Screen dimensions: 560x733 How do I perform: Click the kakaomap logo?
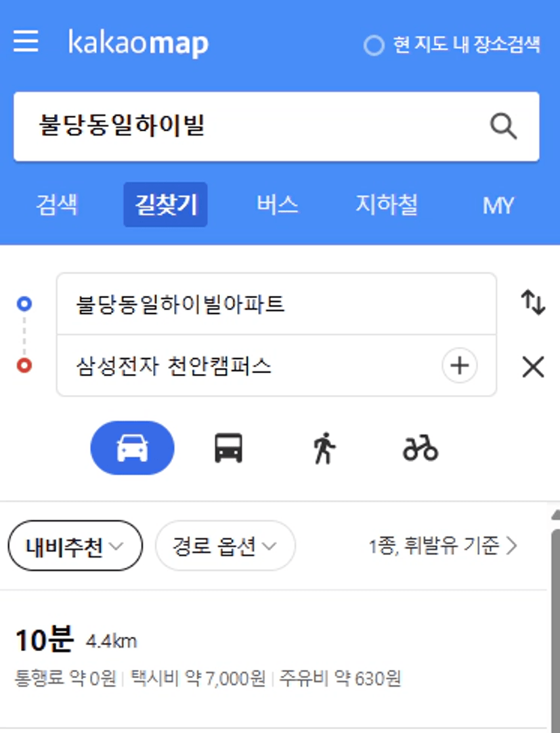(x=138, y=43)
